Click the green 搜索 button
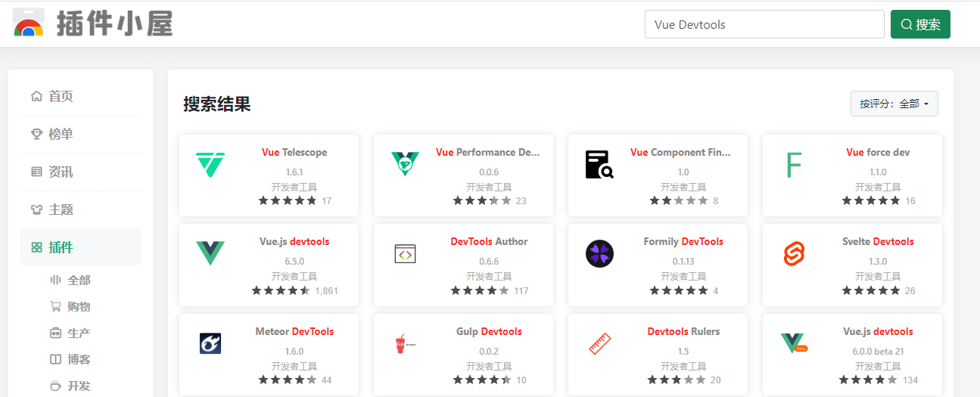Image resolution: width=980 pixels, height=397 pixels. click(920, 24)
